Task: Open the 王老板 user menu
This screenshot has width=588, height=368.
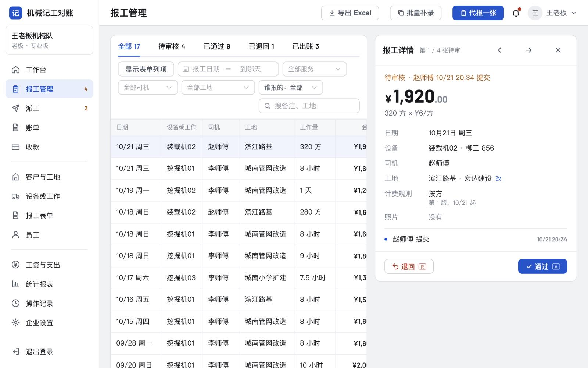Action: click(x=552, y=13)
